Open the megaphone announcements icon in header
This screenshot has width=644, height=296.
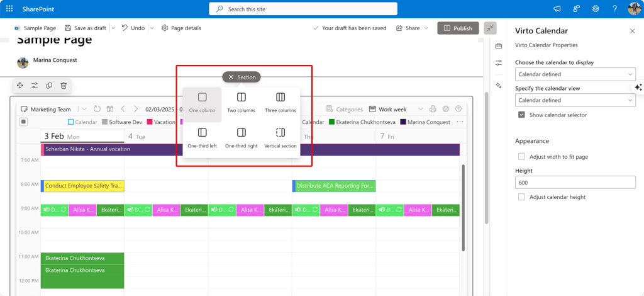pyautogui.click(x=557, y=9)
